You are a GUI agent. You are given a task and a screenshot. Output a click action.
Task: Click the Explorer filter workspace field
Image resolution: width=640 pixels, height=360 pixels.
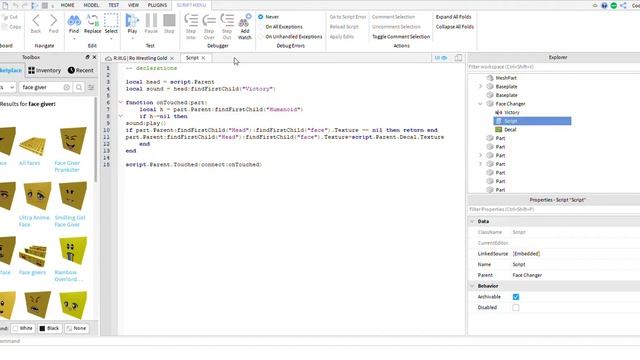point(553,67)
